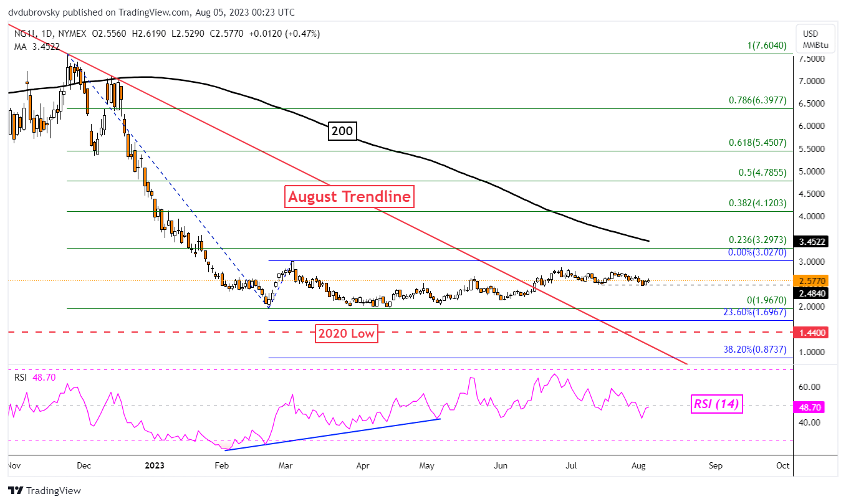Click the 'Aug' time axis label

click(x=637, y=466)
